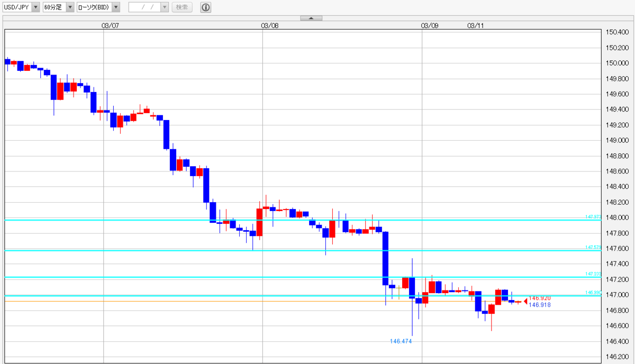
Task: Click the 147.973 cyan line label
Action: (x=593, y=217)
